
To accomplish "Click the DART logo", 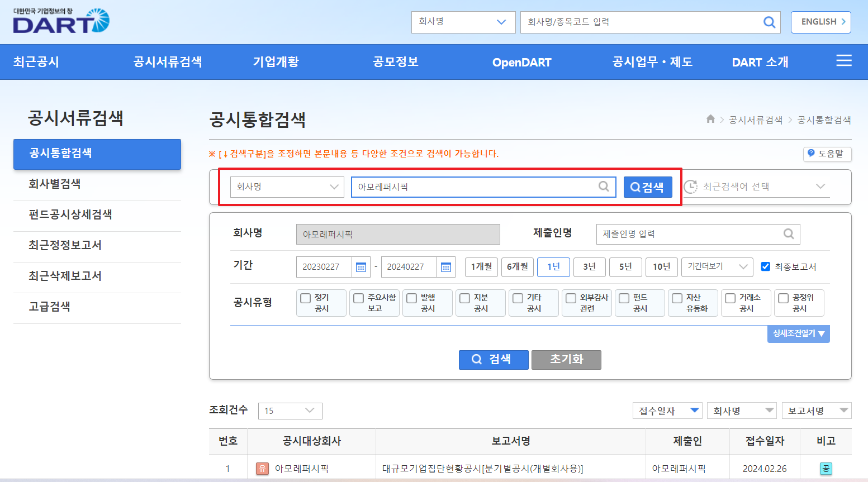I will pos(61,21).
